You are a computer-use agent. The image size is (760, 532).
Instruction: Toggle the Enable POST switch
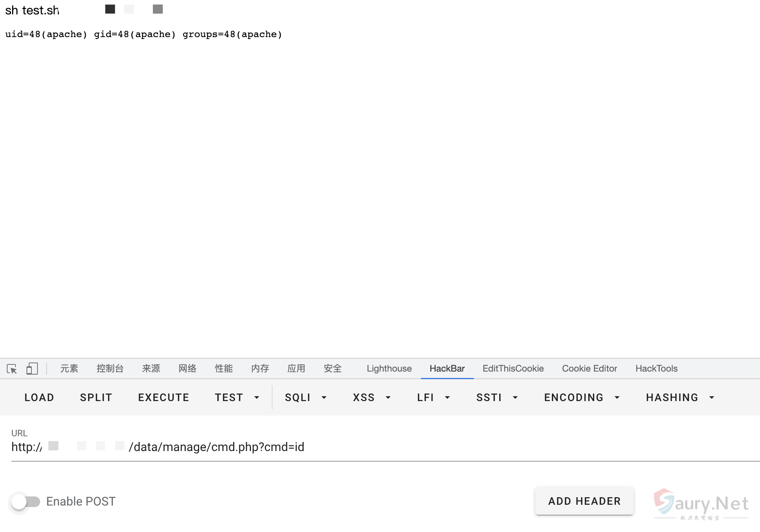tap(25, 502)
